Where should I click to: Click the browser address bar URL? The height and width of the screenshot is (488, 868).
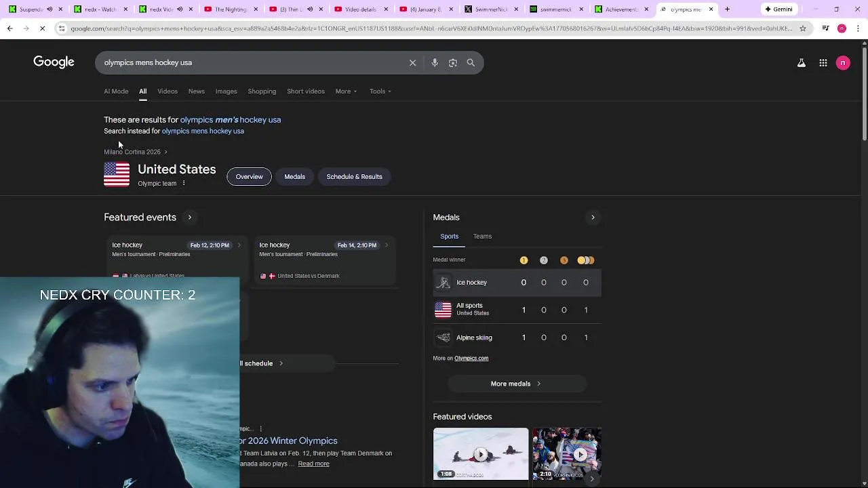pyautogui.click(x=431, y=28)
